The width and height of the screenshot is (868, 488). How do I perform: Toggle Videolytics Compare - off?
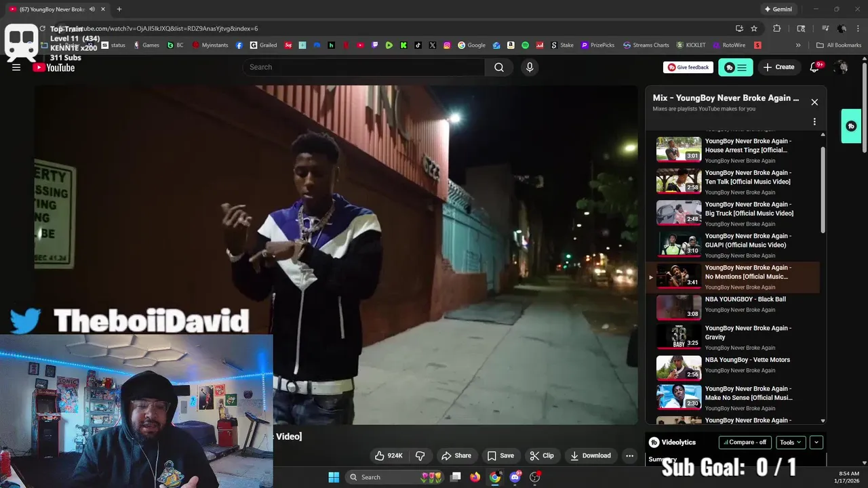pyautogui.click(x=745, y=442)
